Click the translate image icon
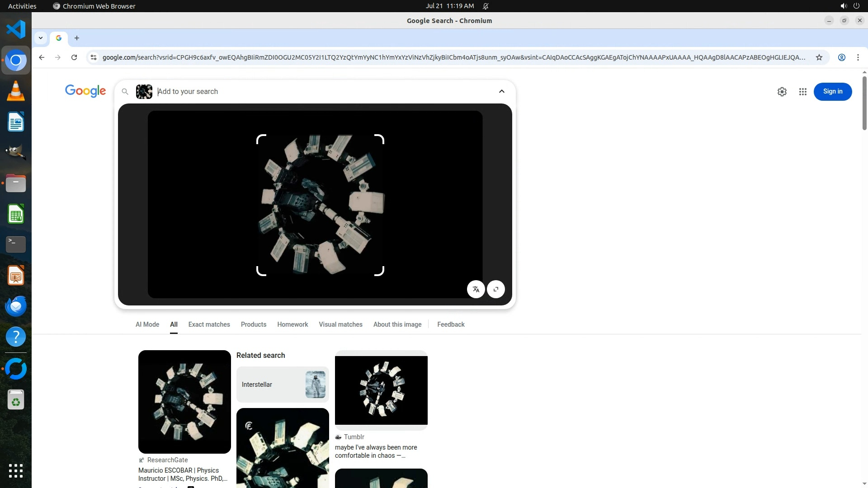868x488 pixels. click(x=476, y=289)
